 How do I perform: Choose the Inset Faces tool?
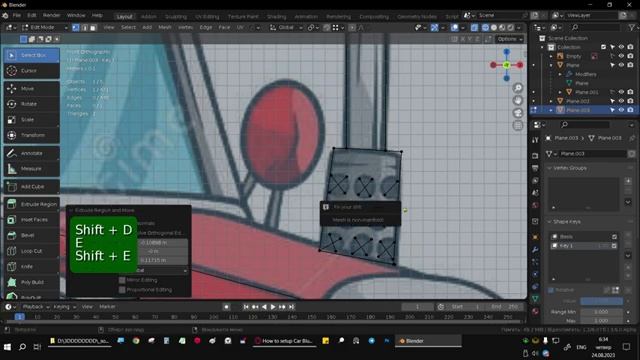click(32, 220)
